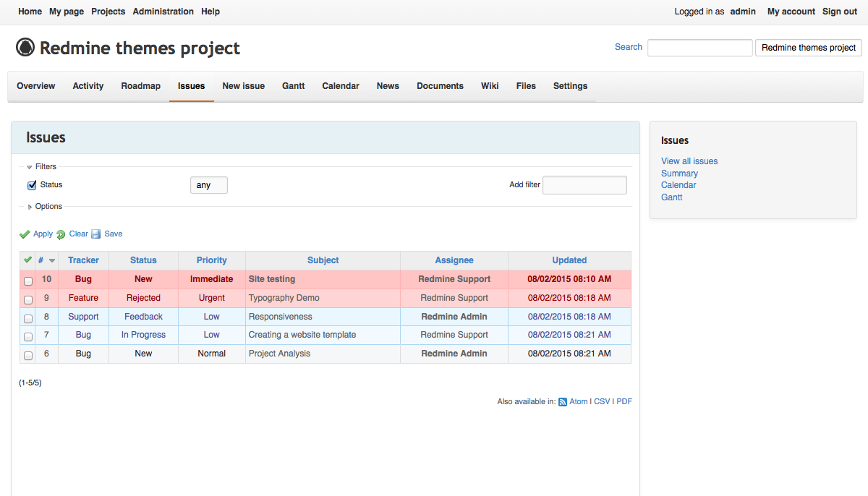Open the New issue tab

tap(244, 86)
